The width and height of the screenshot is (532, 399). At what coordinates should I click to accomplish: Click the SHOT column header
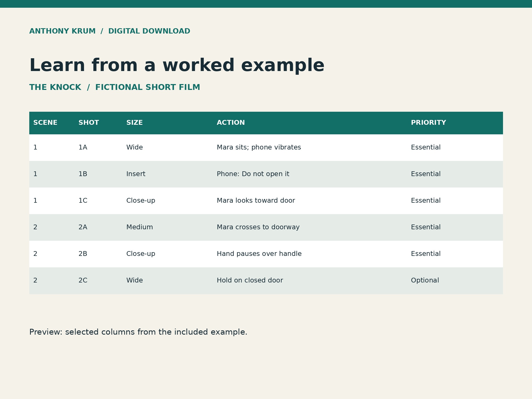(x=89, y=123)
